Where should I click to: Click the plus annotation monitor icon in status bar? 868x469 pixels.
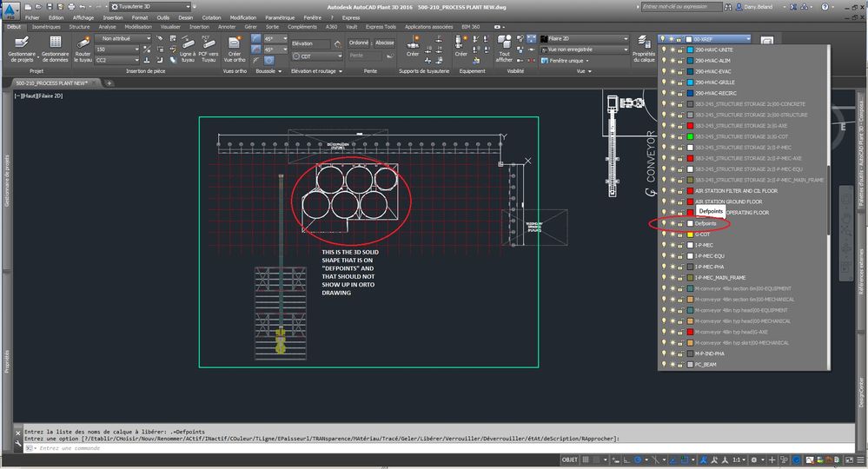[772, 460]
